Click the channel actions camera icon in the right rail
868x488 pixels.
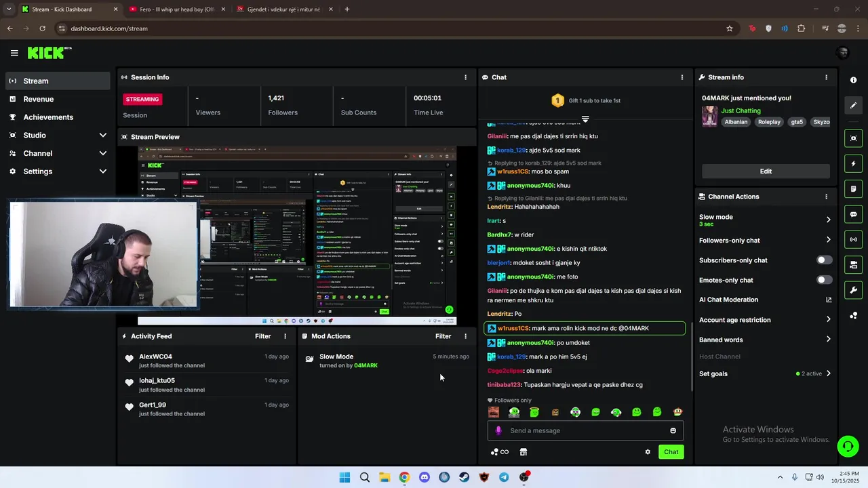853,264
